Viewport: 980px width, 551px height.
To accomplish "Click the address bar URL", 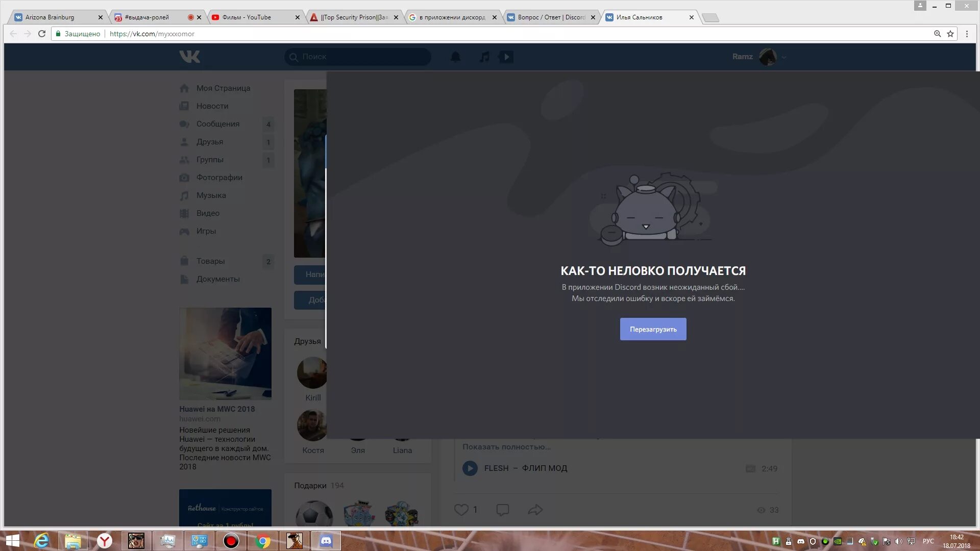I will tap(152, 34).
